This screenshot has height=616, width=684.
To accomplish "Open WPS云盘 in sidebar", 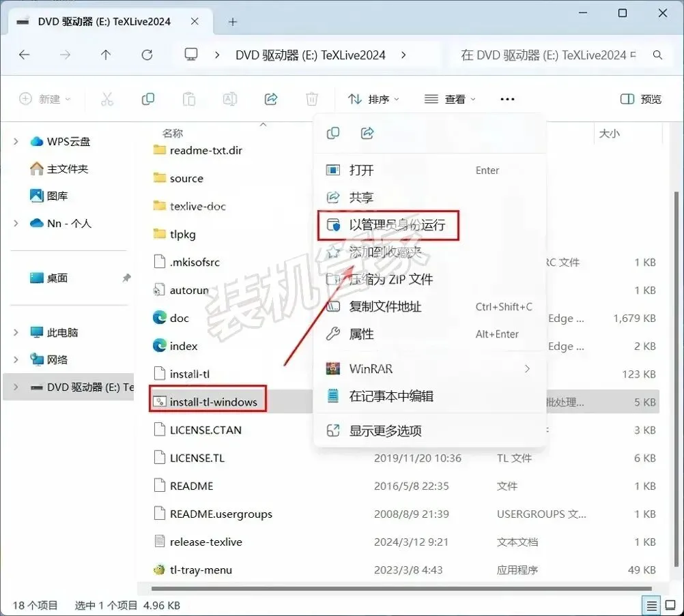I will click(x=60, y=141).
